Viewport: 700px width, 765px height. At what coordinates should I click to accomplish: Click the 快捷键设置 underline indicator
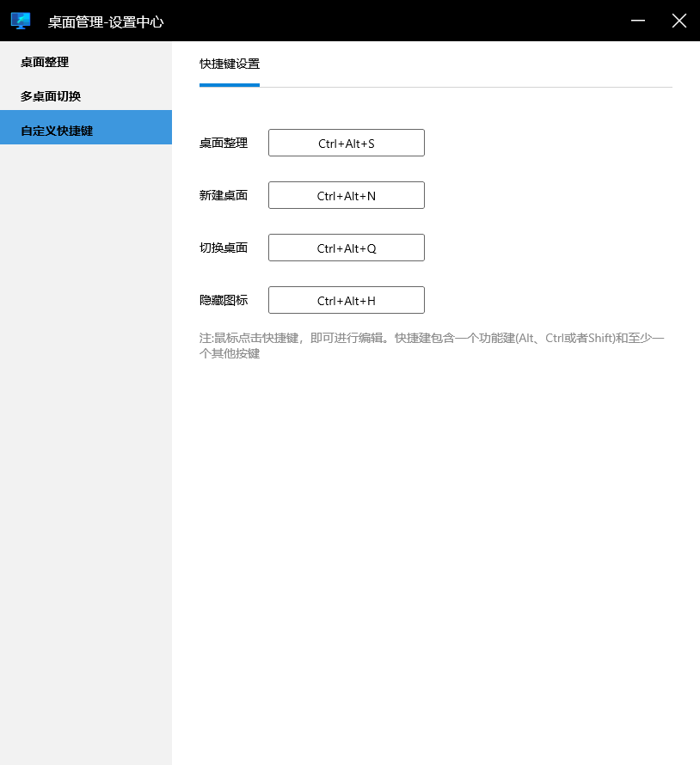pyautogui.click(x=229, y=83)
